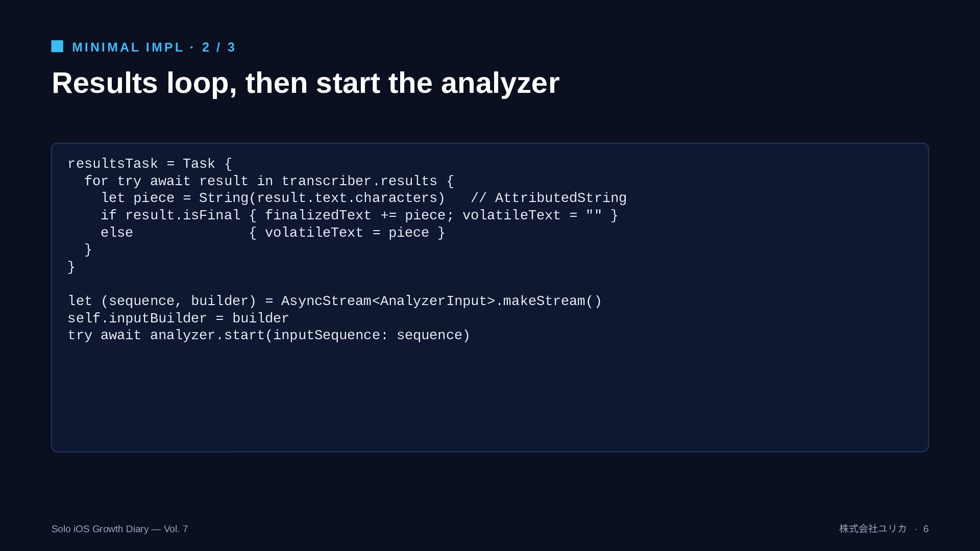Select the MINIMAL IMPL · 2 / 3 label
Screen dimensions: 980x551
click(x=154, y=47)
